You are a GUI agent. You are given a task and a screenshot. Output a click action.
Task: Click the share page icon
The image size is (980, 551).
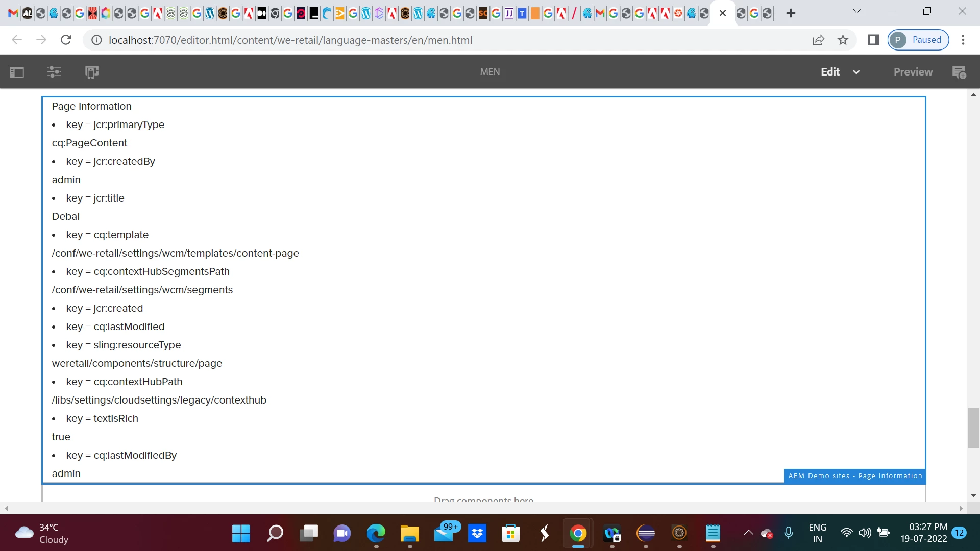tap(818, 40)
